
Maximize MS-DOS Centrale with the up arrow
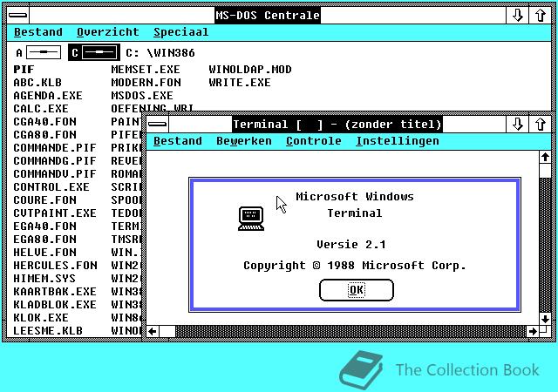[x=541, y=16]
